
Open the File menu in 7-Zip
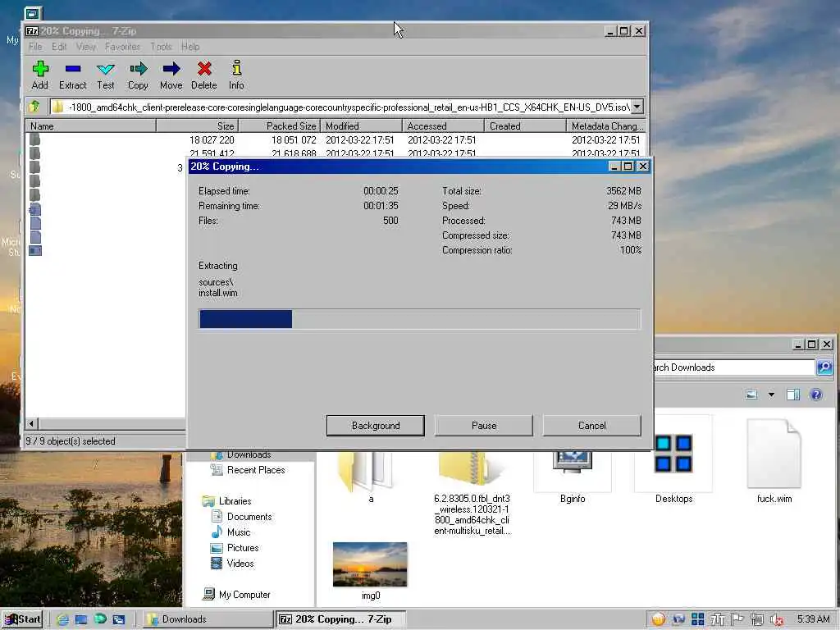pyautogui.click(x=35, y=47)
